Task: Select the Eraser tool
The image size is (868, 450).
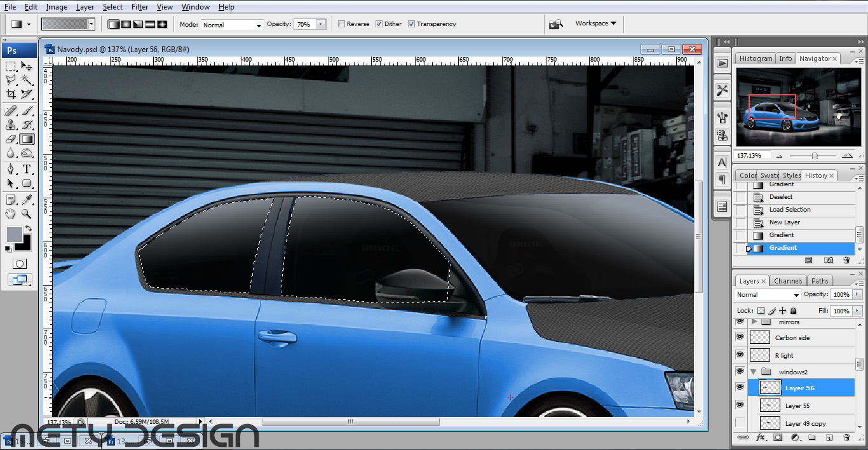Action: tap(11, 139)
